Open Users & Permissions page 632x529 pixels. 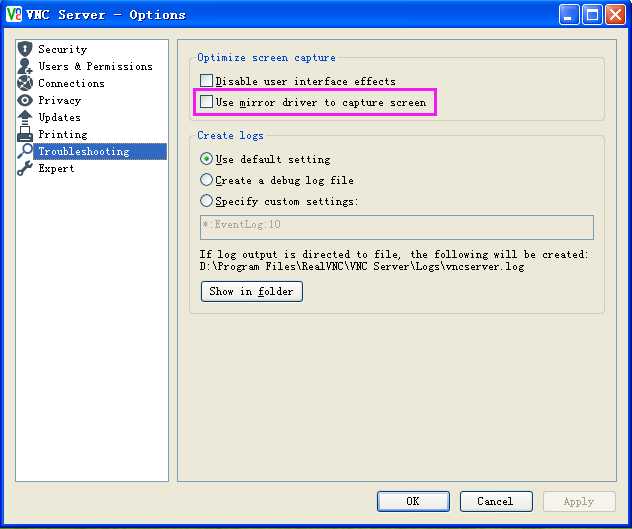pos(96,66)
